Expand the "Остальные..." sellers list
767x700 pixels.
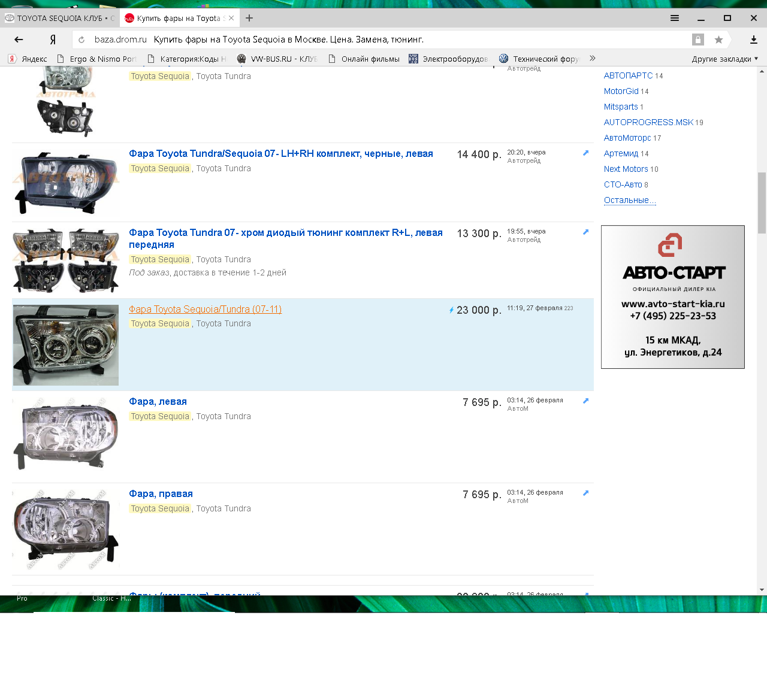click(x=629, y=200)
